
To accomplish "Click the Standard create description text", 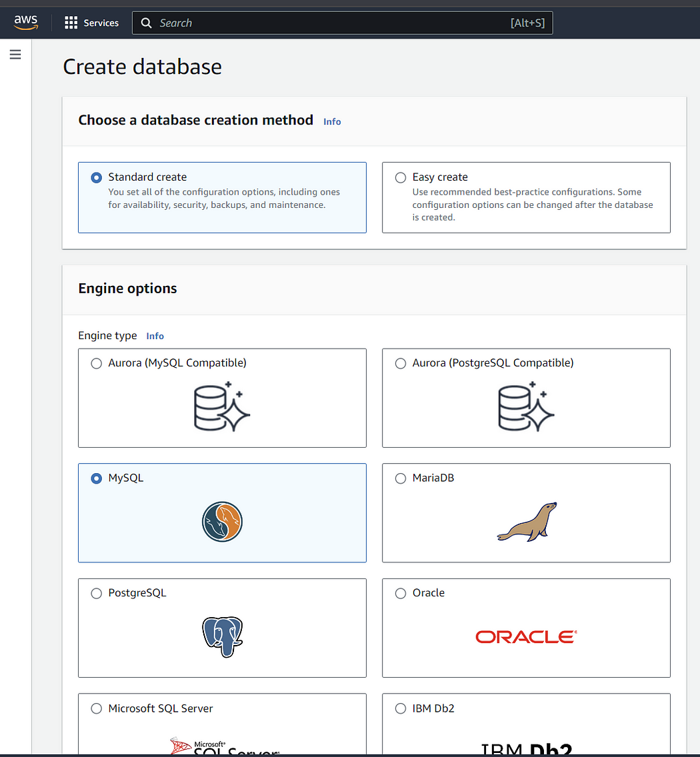I will pyautogui.click(x=224, y=199).
